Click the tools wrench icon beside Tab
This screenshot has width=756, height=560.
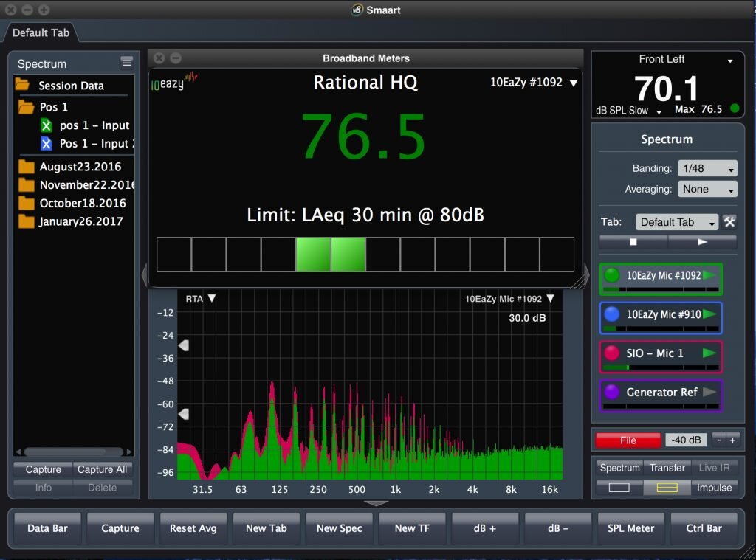coord(729,222)
